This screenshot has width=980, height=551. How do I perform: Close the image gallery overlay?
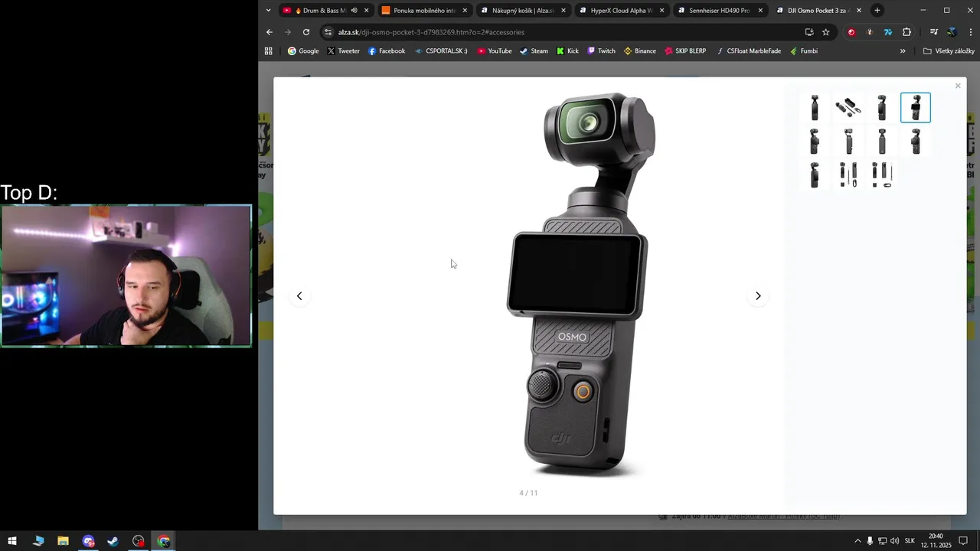pos(957,86)
